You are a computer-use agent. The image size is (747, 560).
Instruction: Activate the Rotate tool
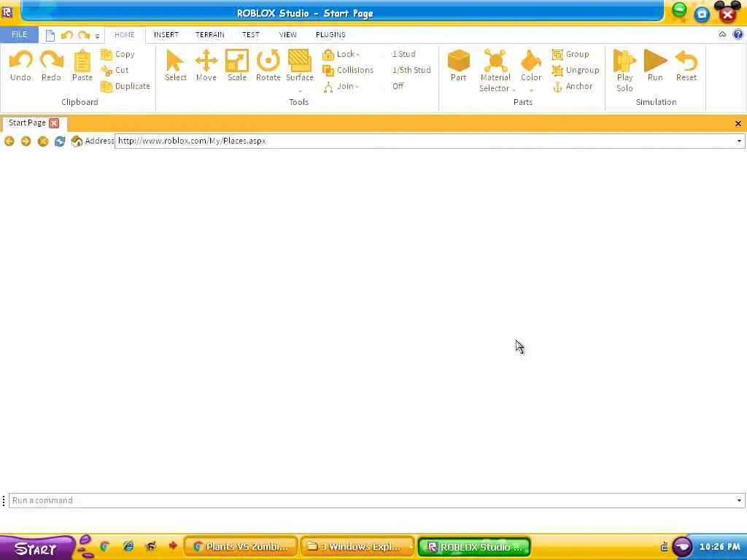click(268, 66)
